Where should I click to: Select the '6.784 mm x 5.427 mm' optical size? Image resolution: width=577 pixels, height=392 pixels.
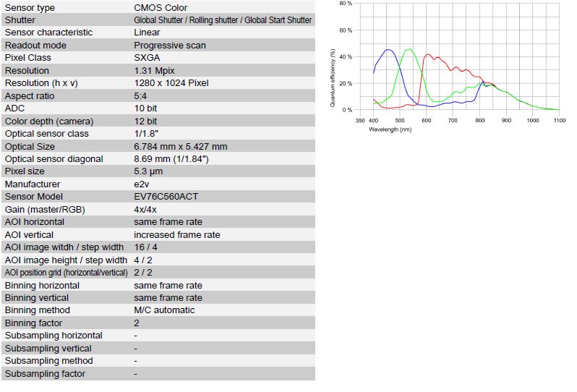180,147
